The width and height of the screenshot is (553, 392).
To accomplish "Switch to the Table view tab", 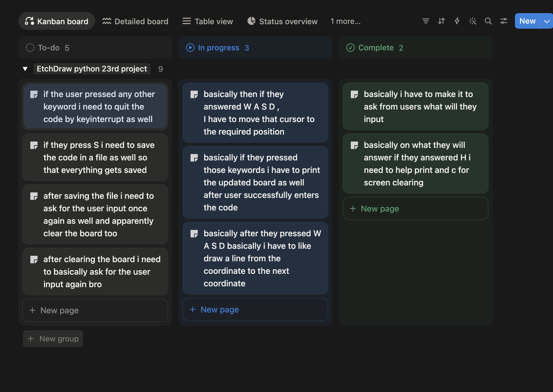I will click(x=208, y=21).
